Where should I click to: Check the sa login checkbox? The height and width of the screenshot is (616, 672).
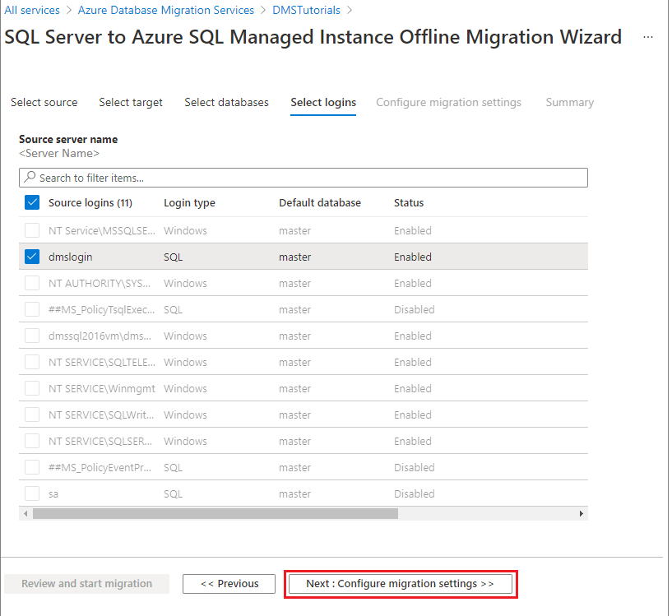[32, 493]
